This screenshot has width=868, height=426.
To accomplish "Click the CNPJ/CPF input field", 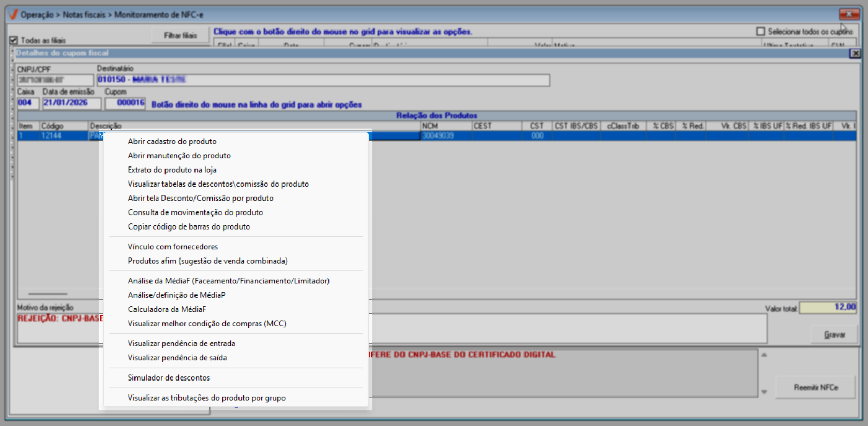I will click(55, 80).
